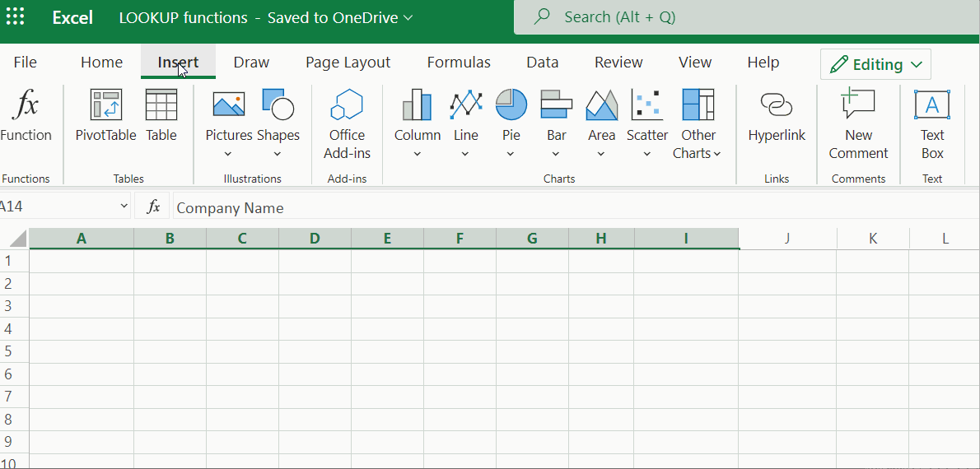Expand the Area chart dropdown arrow
Screen dimensions: 980x469
point(602,154)
